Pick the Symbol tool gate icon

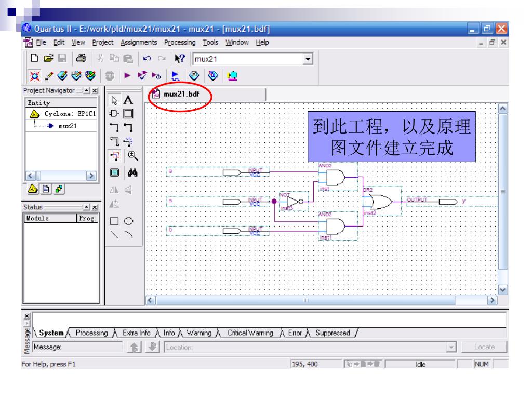click(x=114, y=114)
